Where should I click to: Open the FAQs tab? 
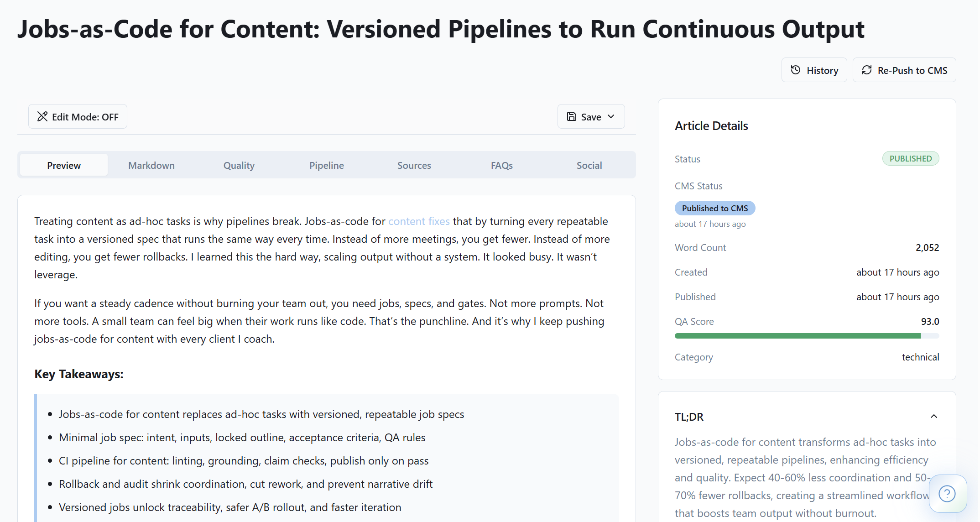pos(501,165)
